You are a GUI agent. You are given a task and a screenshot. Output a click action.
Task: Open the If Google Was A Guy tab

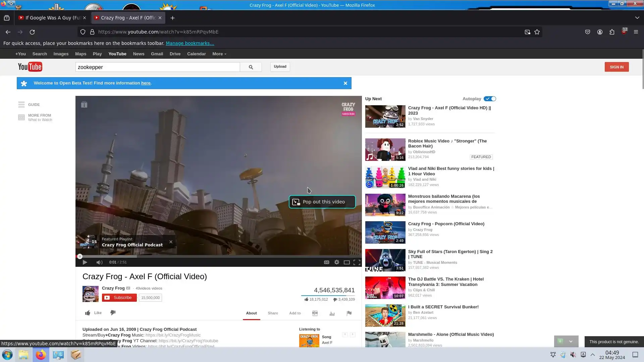tap(50, 18)
